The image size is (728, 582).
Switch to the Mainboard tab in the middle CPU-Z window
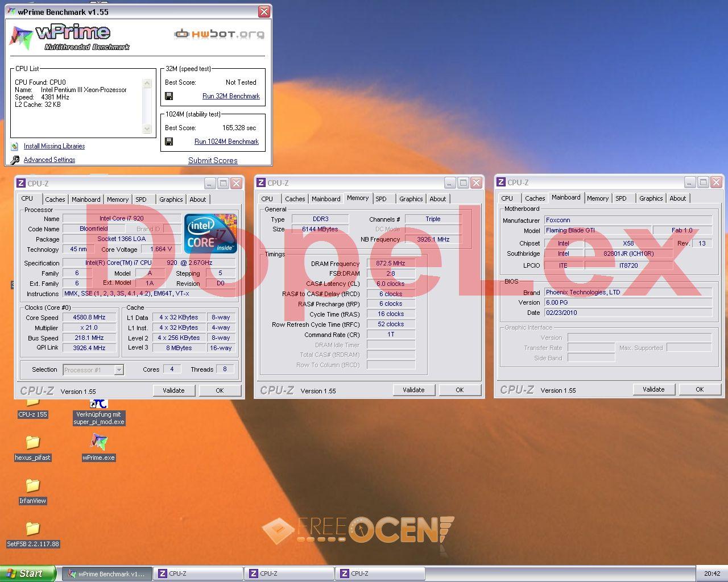click(x=326, y=199)
